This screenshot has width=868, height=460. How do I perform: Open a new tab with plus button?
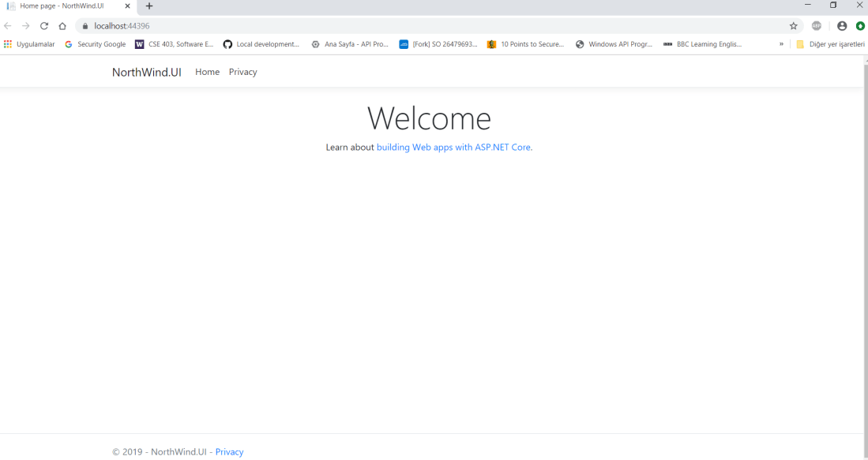(149, 6)
